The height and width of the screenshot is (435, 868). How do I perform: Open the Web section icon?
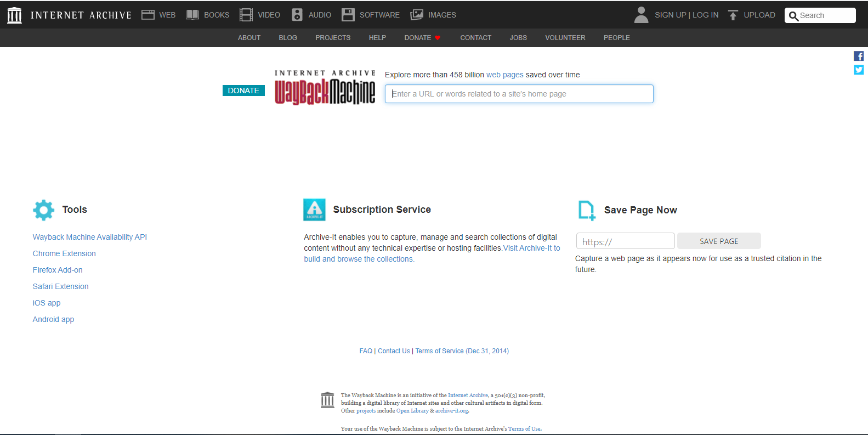(148, 15)
